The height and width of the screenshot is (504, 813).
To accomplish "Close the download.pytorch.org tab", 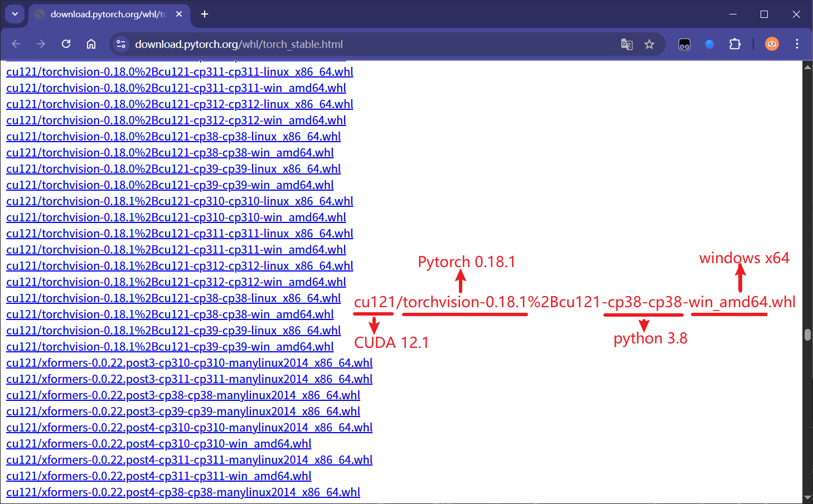I will pos(179,14).
